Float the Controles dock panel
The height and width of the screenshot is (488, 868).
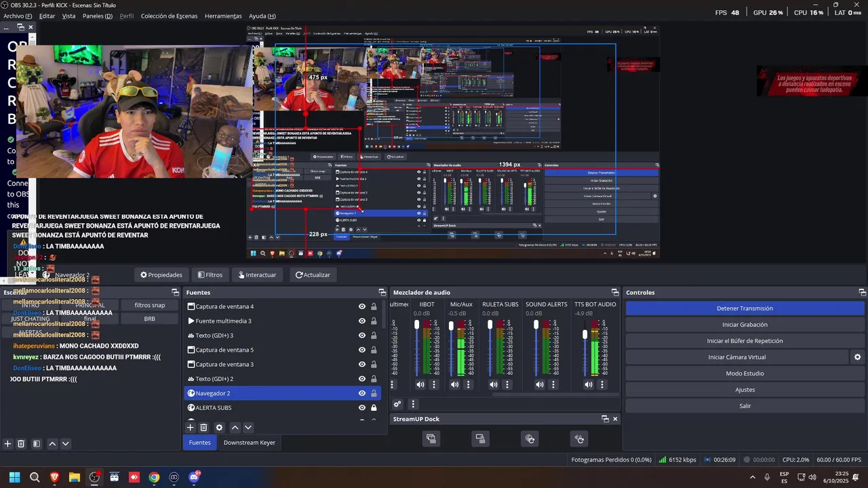(x=862, y=293)
